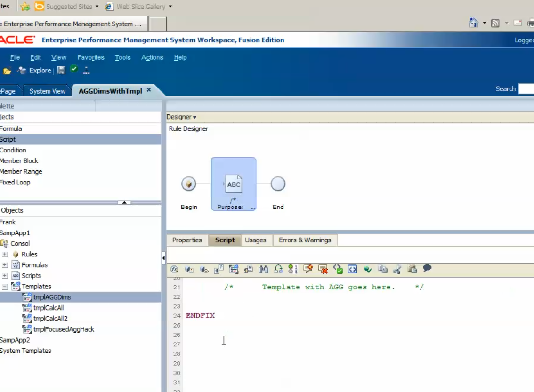Select the tmplCalcAll2 template
This screenshot has height=392, width=534.
[50, 319]
